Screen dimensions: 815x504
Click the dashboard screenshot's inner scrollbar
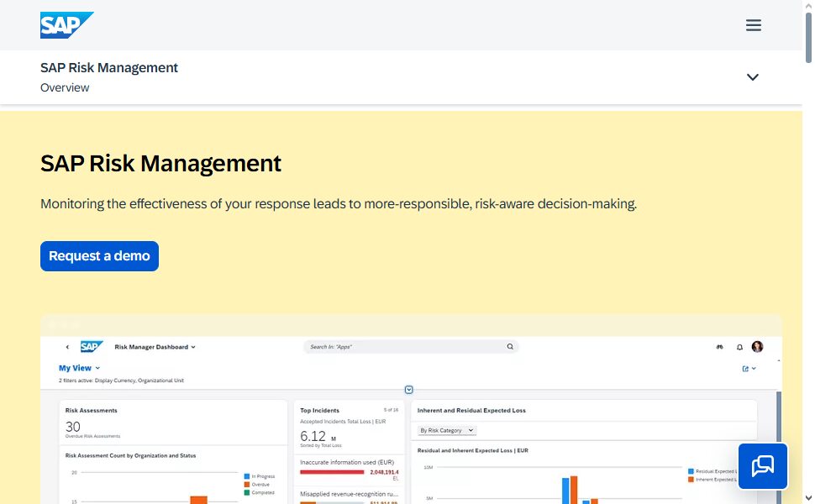point(779,447)
